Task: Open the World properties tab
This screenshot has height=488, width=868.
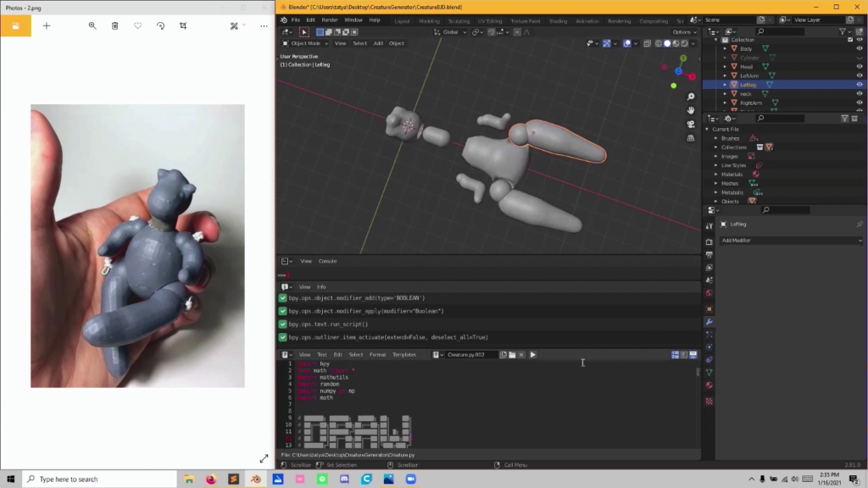Action: point(709,292)
